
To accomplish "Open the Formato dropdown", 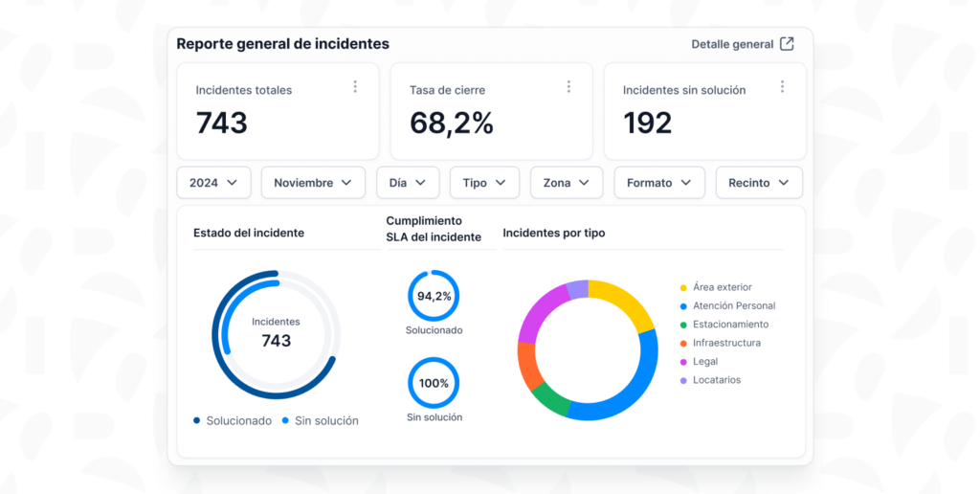I will [x=659, y=183].
